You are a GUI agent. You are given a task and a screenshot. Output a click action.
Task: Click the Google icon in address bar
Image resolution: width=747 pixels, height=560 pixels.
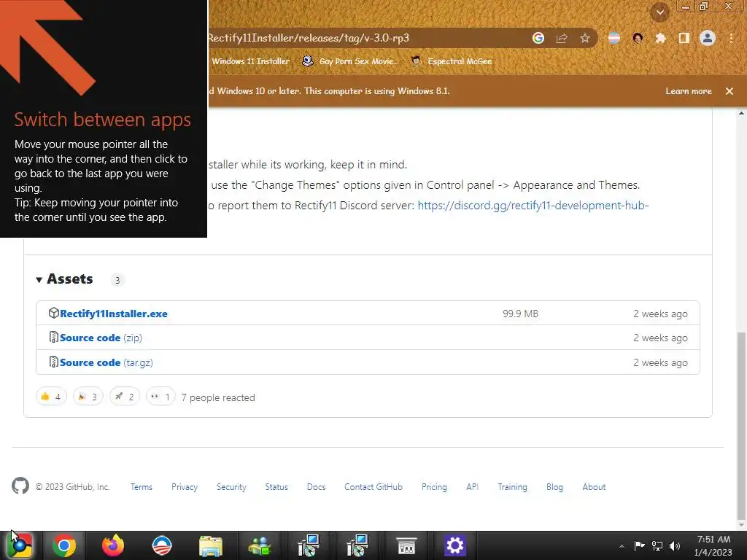click(538, 38)
